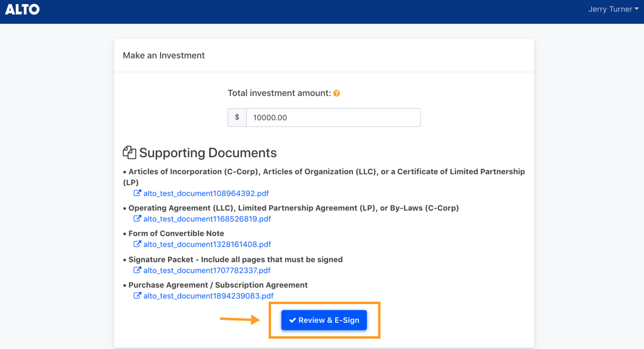The height and width of the screenshot is (349, 644).
Task: Click the Make an Investment heading
Action: point(164,55)
